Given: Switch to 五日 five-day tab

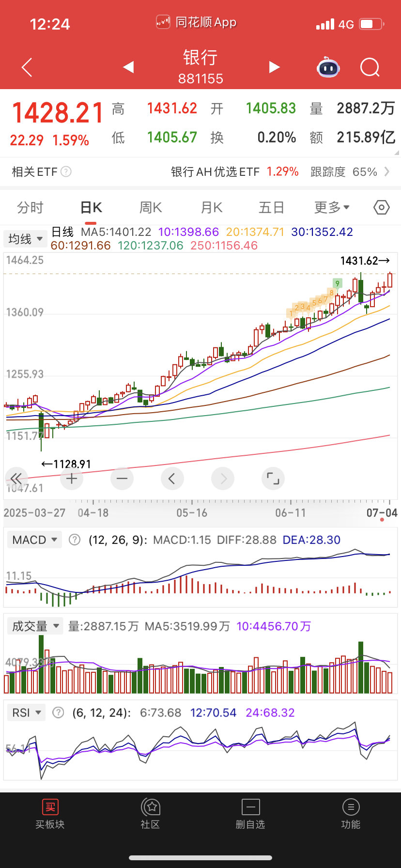Looking at the screenshot, I should pyautogui.click(x=271, y=207).
